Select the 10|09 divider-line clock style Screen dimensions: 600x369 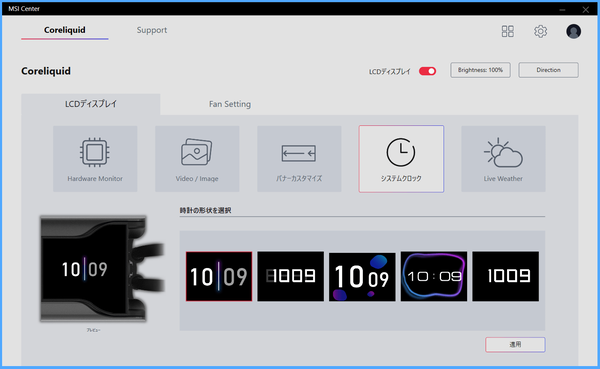click(x=219, y=276)
